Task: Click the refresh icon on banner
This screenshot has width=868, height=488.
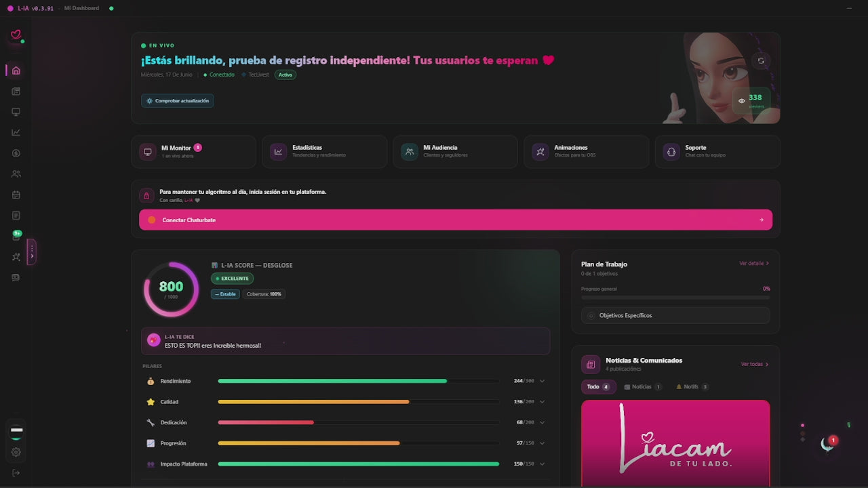Action: coord(761,60)
